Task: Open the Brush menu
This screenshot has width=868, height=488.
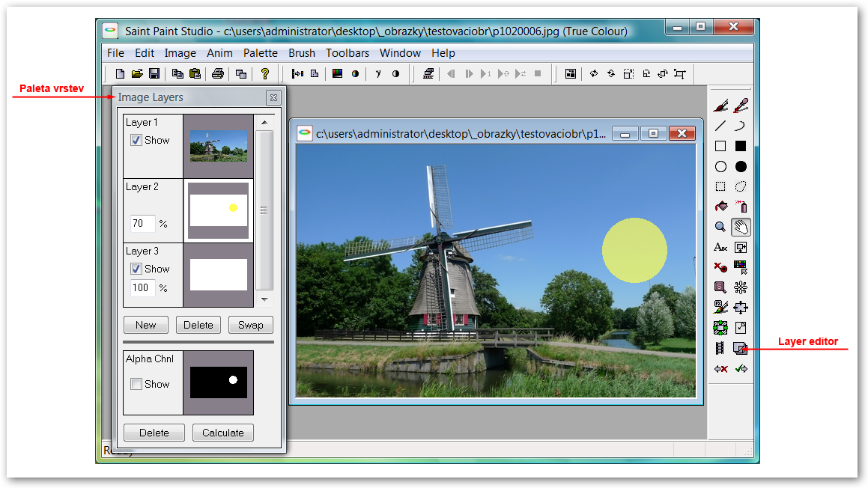Action: tap(302, 53)
